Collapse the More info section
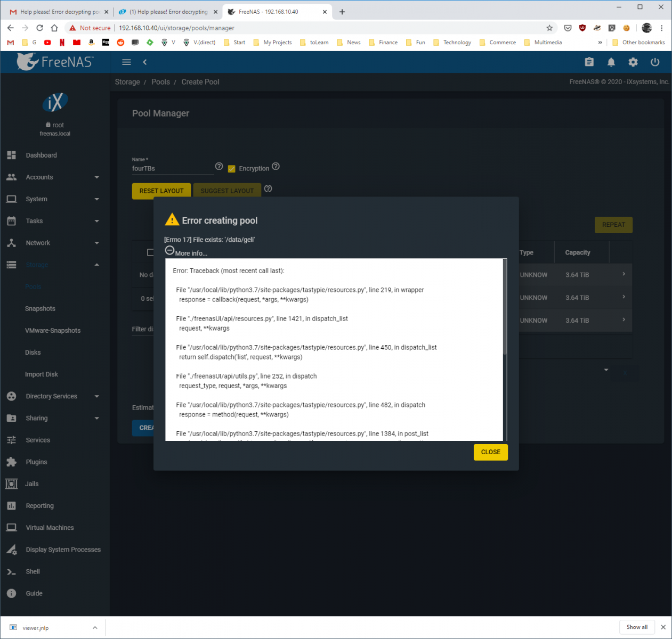This screenshot has height=639, width=672. click(x=169, y=250)
